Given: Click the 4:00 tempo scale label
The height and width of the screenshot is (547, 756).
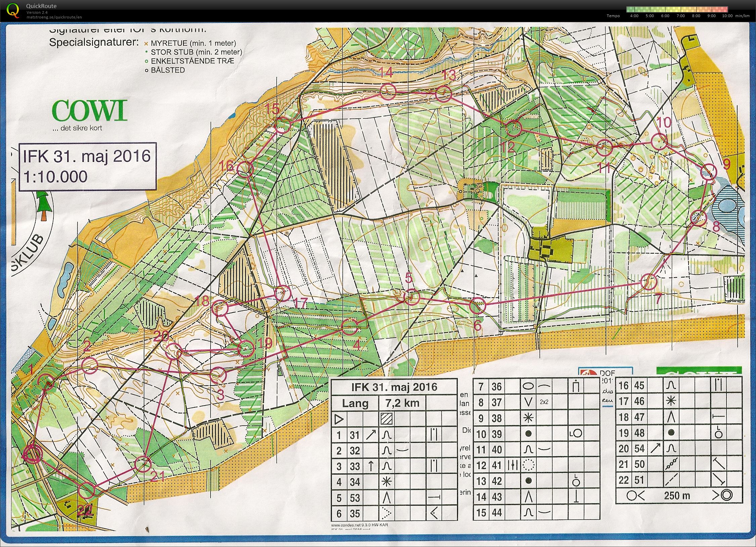Looking at the screenshot, I should [x=634, y=16].
